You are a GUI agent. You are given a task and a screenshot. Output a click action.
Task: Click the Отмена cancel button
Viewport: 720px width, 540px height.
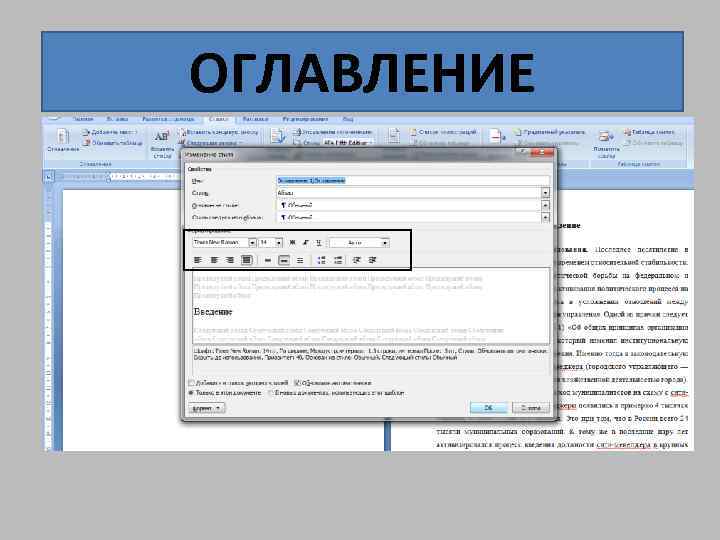pos(530,408)
